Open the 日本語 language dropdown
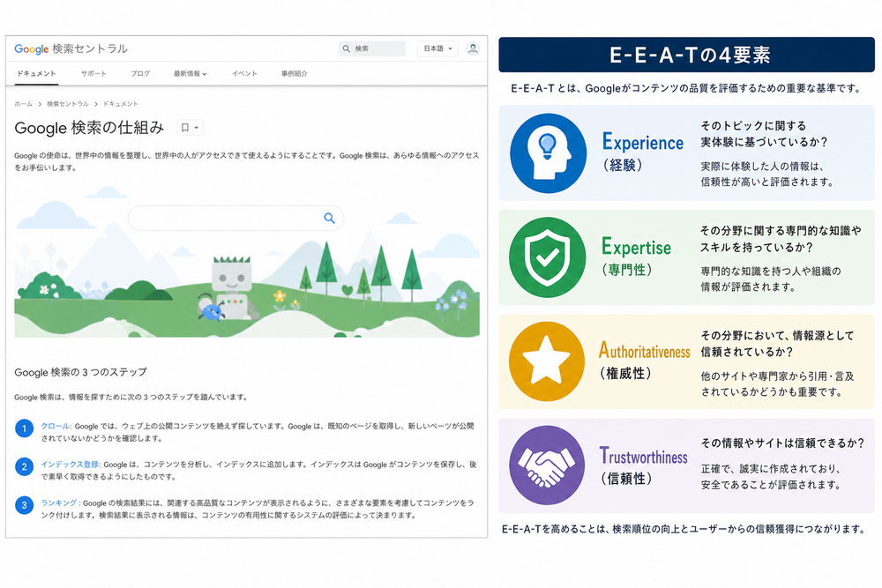The height and width of the screenshot is (588, 882). 437,48
